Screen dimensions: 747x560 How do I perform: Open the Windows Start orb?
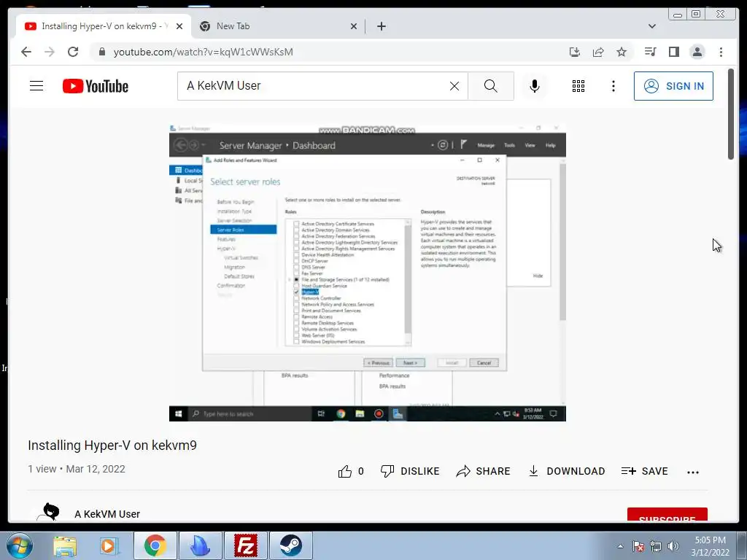click(20, 545)
